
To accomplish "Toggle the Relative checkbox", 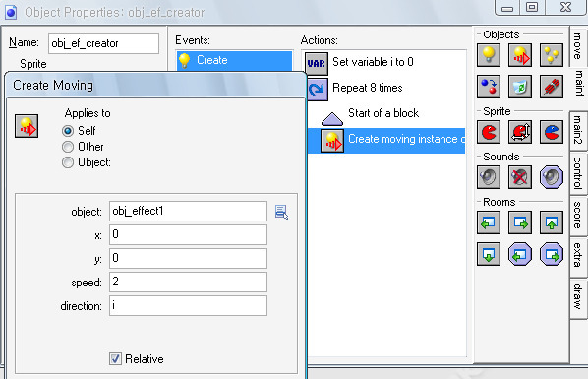I will (x=115, y=358).
